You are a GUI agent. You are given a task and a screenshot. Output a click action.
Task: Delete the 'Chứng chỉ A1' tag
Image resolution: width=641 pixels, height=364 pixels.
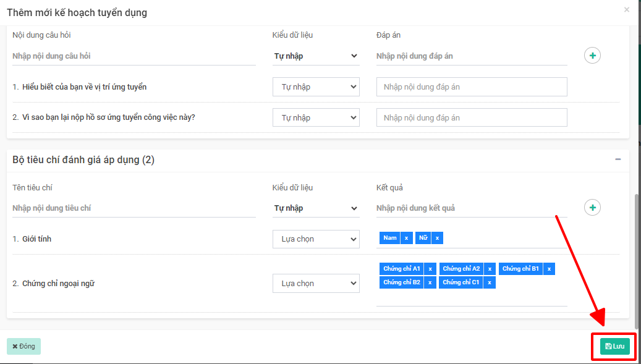pyautogui.click(x=430, y=269)
